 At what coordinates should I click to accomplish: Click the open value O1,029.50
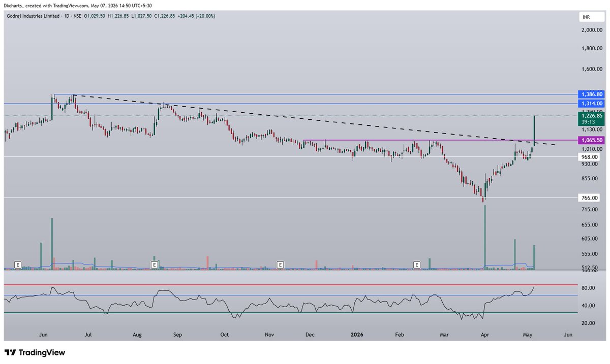tap(96, 16)
